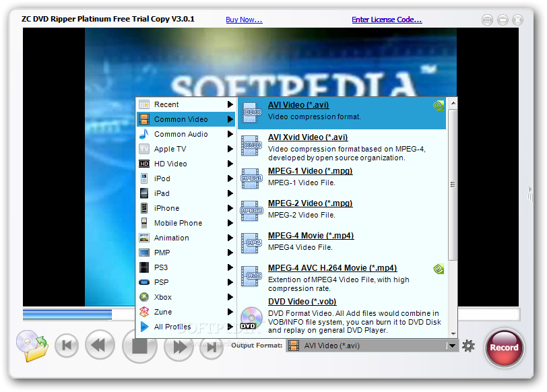Open the Apple TV category

(186, 149)
